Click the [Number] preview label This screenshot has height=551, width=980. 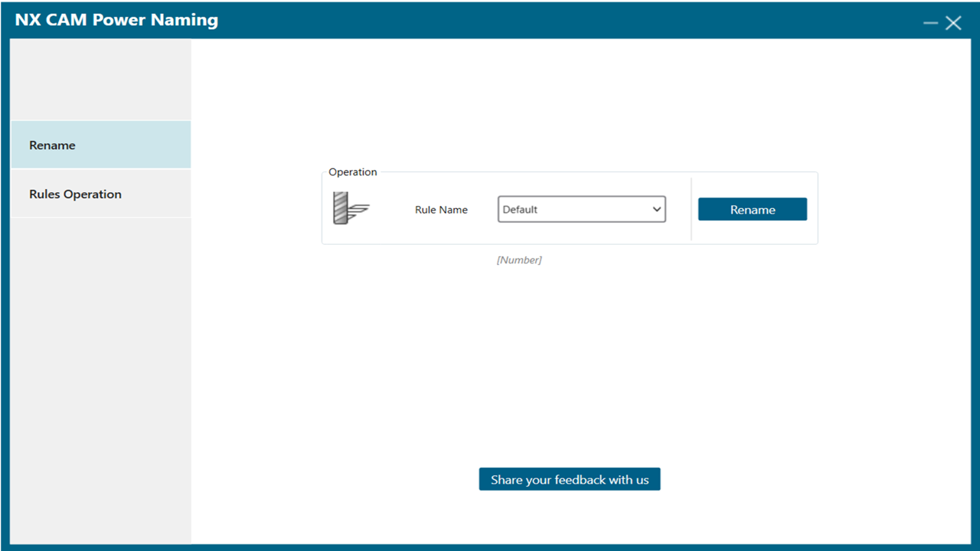pyautogui.click(x=520, y=259)
